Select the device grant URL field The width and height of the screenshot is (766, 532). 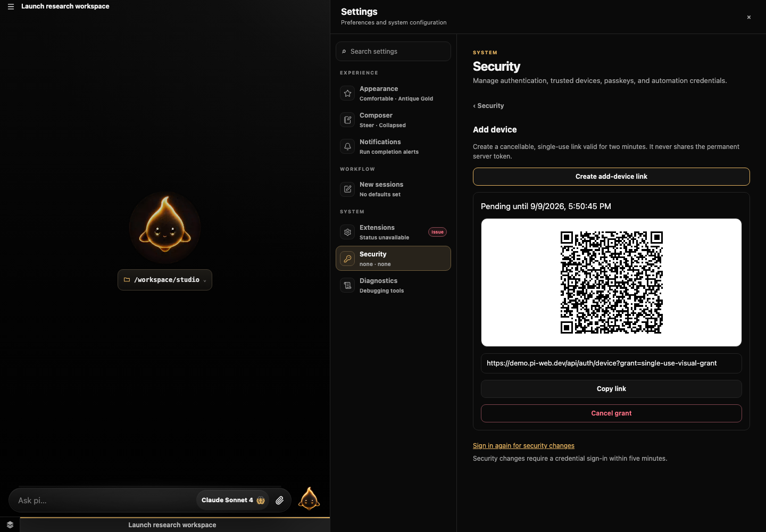(611, 363)
